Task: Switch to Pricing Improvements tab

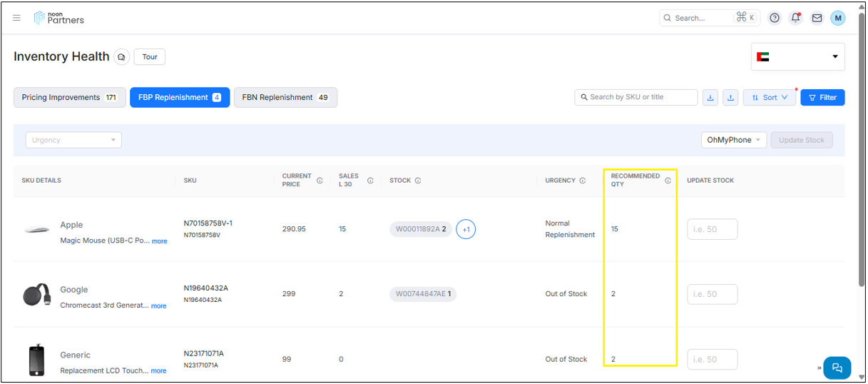Action: (x=69, y=98)
